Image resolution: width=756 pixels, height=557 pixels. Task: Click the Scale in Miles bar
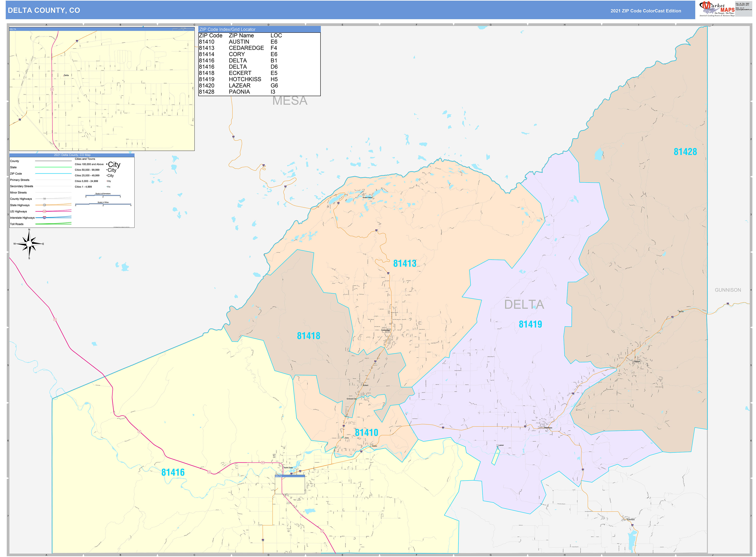[103, 204]
